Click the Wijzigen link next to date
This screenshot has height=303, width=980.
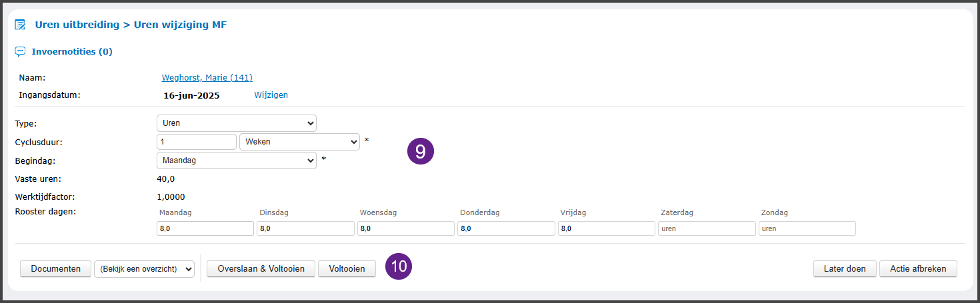pyautogui.click(x=271, y=95)
